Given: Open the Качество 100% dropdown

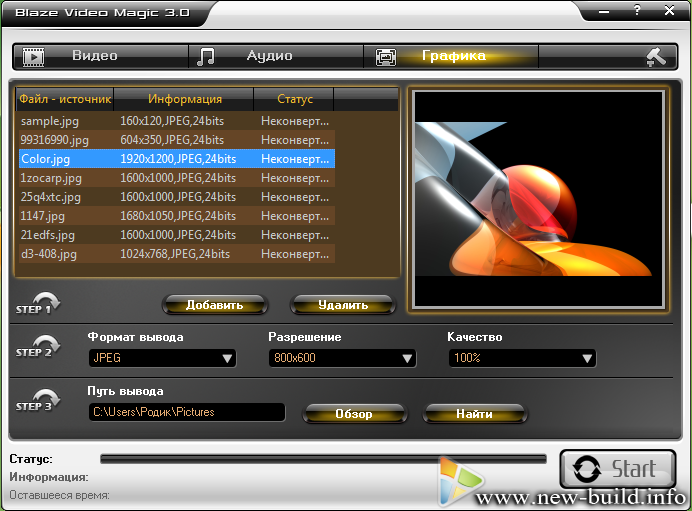Looking at the screenshot, I should point(522,358).
